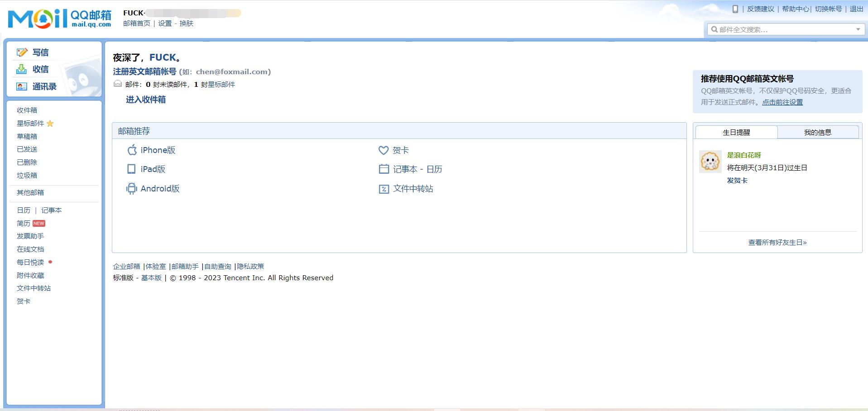This screenshot has width=868, height=411.
Task: Click 星标邮件 link in mail summary
Action: click(x=221, y=84)
